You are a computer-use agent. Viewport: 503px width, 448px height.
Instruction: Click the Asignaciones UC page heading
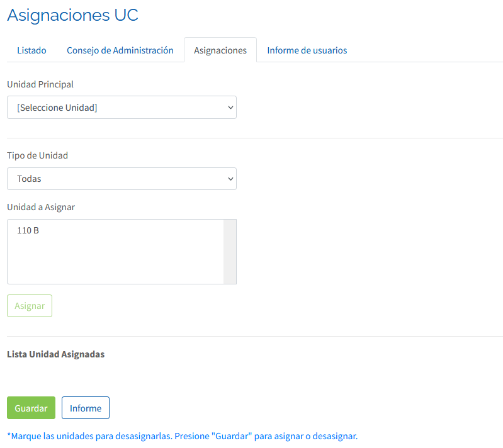(x=72, y=15)
